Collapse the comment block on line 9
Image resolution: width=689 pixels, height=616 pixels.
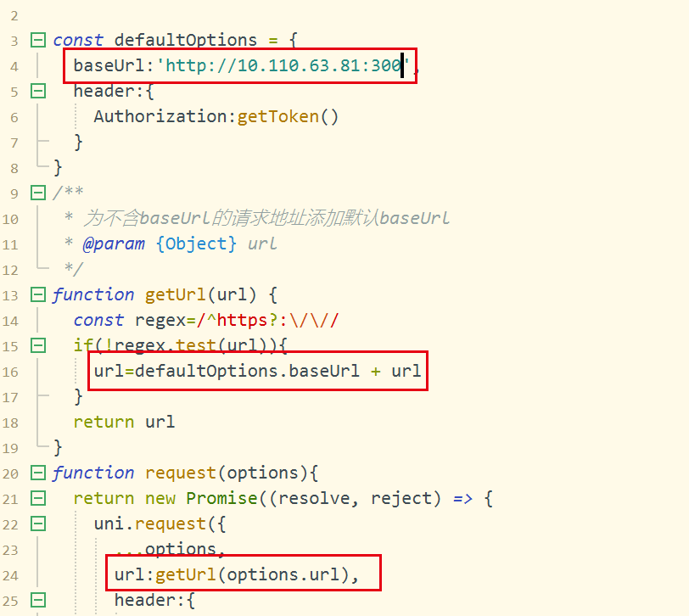click(37, 192)
